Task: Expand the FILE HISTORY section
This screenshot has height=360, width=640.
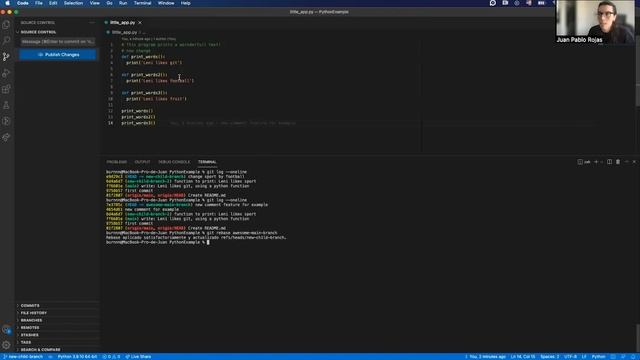Action: coord(57,313)
